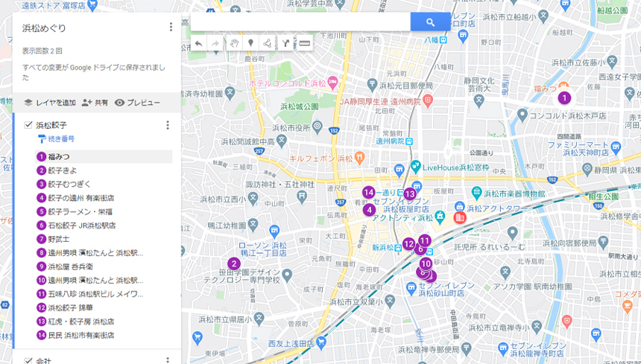Select 福みつ in the layer list
The image size is (641, 364).
(x=104, y=157)
